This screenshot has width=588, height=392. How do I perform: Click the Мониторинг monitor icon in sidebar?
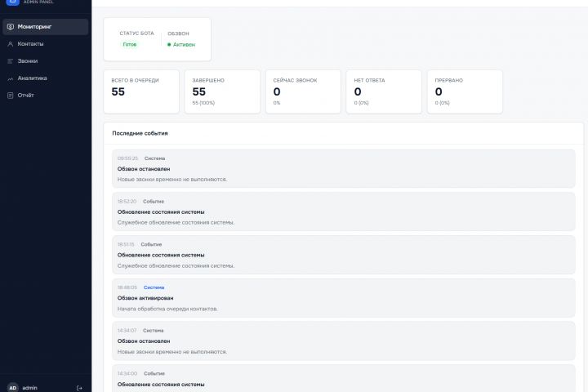pos(10,27)
